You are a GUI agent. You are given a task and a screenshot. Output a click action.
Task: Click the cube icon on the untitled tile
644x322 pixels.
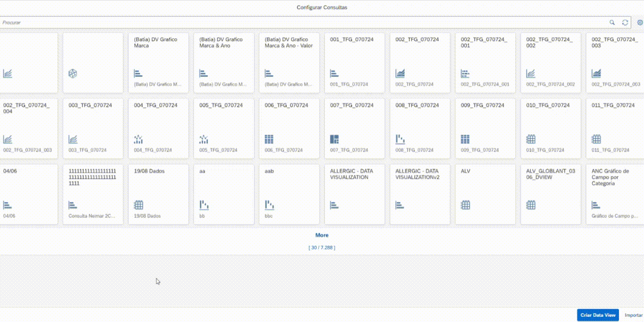(72, 73)
